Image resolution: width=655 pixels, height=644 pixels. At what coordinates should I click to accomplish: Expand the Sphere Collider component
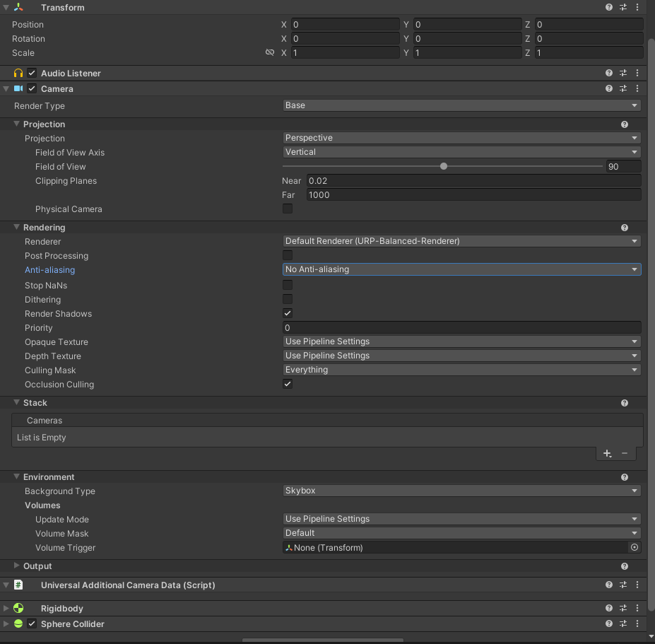(6, 623)
